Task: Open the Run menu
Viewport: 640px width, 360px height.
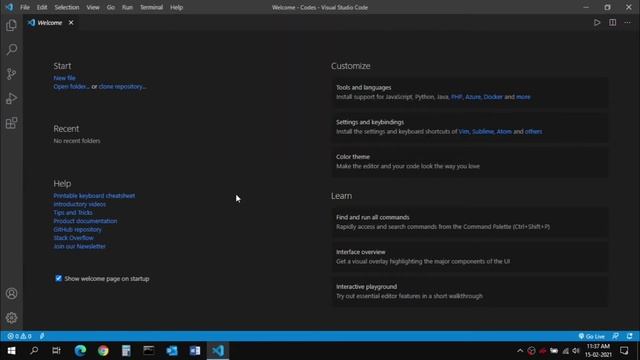Action: click(x=127, y=7)
